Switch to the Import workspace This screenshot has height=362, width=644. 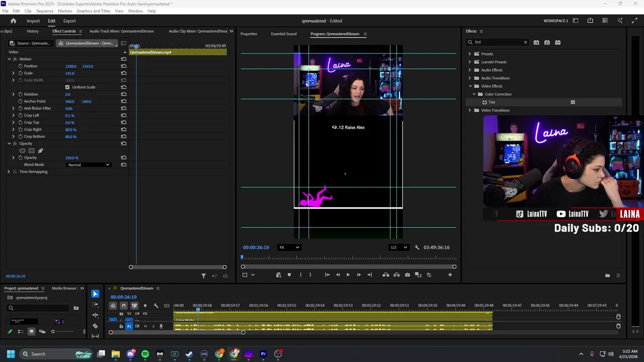pyautogui.click(x=33, y=21)
